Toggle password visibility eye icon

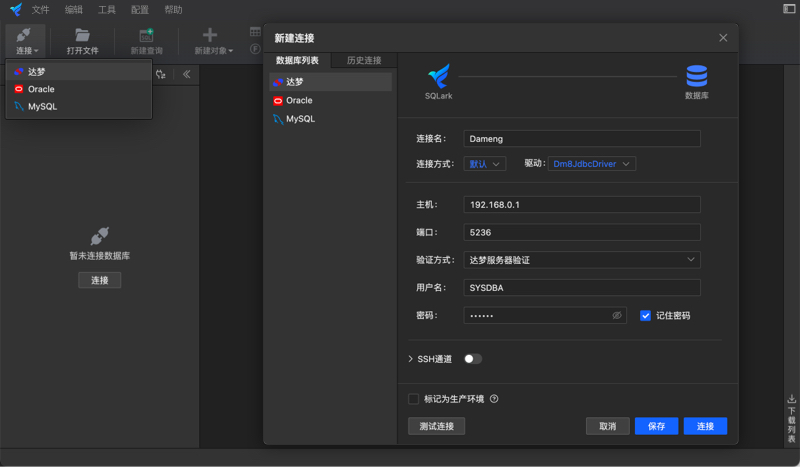coord(617,315)
